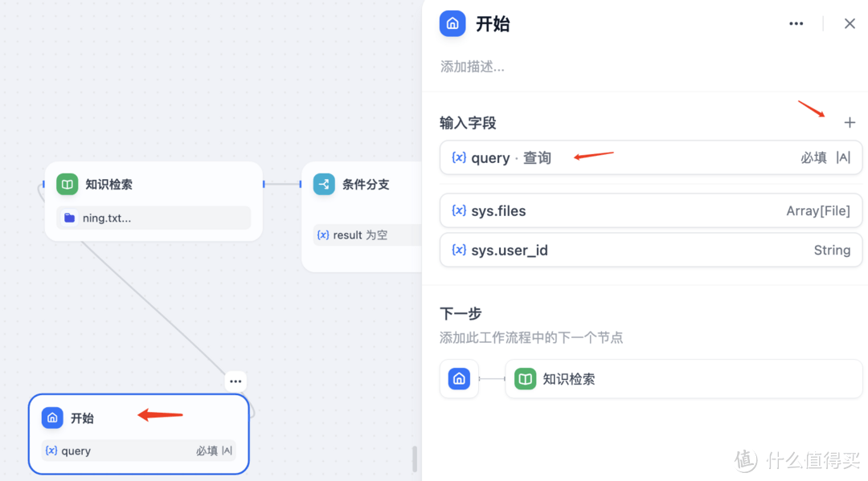
Task: Add an input field with the + button
Action: [x=850, y=122]
